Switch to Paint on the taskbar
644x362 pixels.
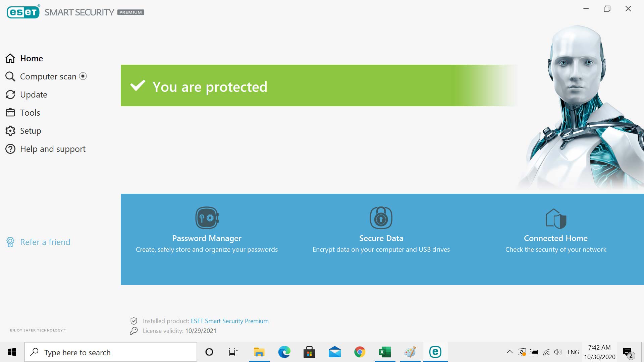410,352
